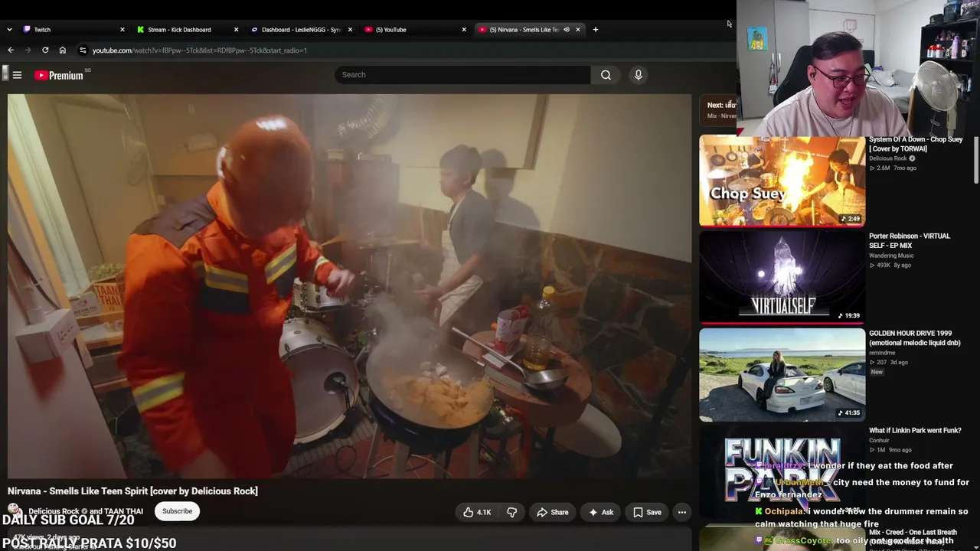This screenshot has width=980, height=551.
Task: Open the YouTube guide hamburger menu
Action: (17, 75)
